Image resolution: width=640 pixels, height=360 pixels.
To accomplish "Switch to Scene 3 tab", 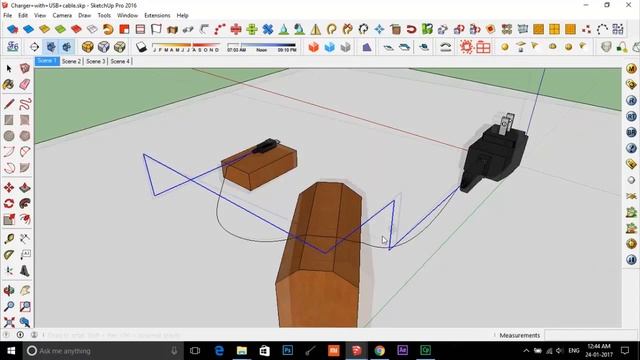I will (96, 61).
